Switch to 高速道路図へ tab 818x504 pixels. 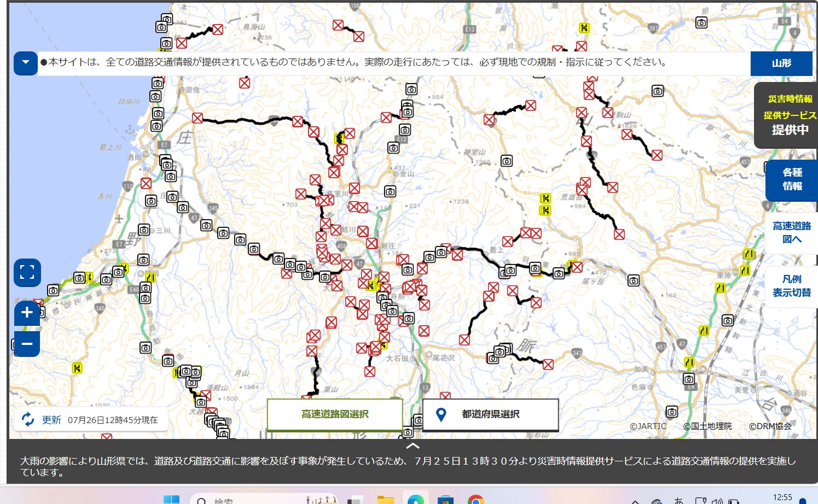point(791,232)
